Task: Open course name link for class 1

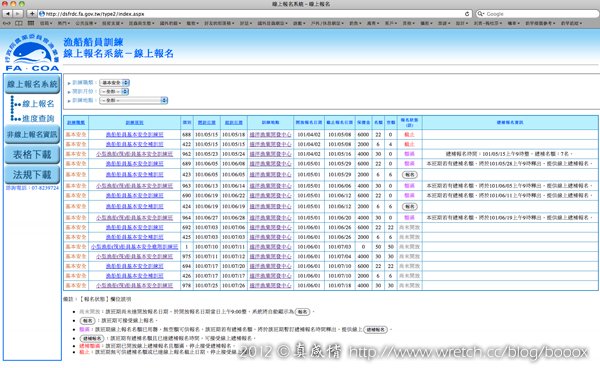Action: 134,247
